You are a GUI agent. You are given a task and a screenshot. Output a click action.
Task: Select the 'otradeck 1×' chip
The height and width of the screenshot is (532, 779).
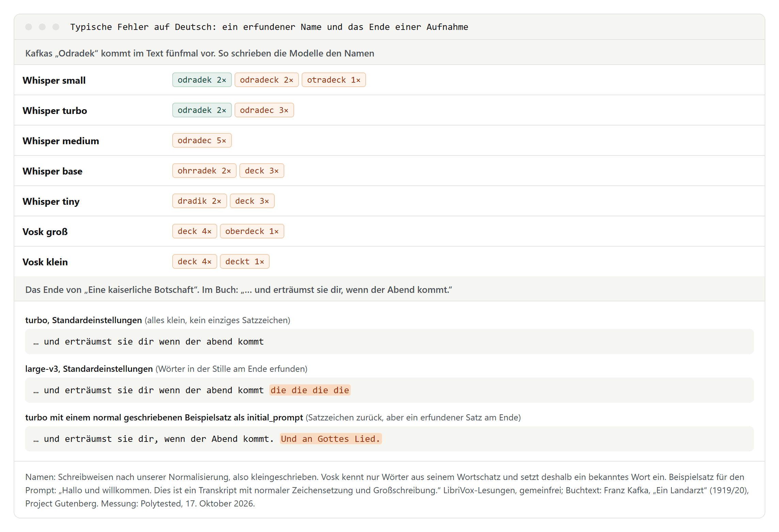coord(334,80)
